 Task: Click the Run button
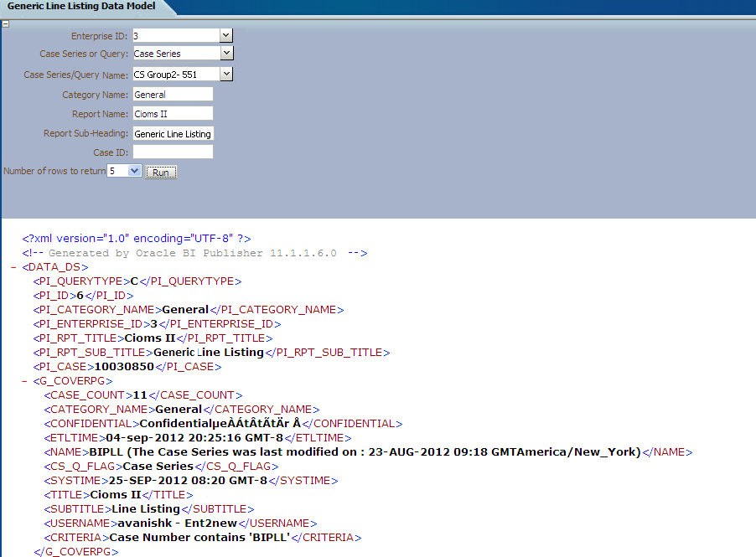click(160, 171)
